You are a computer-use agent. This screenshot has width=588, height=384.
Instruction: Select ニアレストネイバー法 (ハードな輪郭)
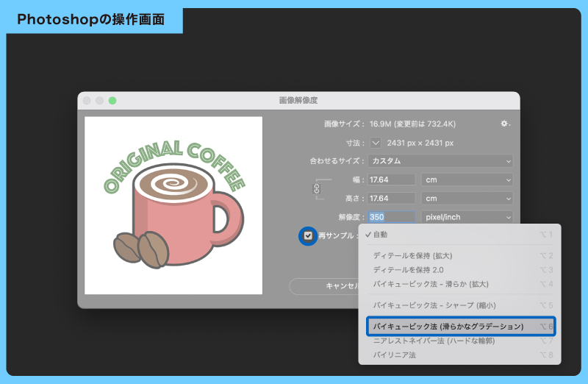click(460, 341)
